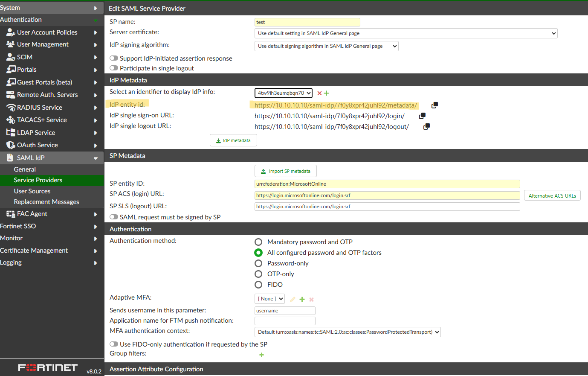Click Import SP metadata button
Image resolution: width=588 pixels, height=376 pixels.
click(x=286, y=171)
